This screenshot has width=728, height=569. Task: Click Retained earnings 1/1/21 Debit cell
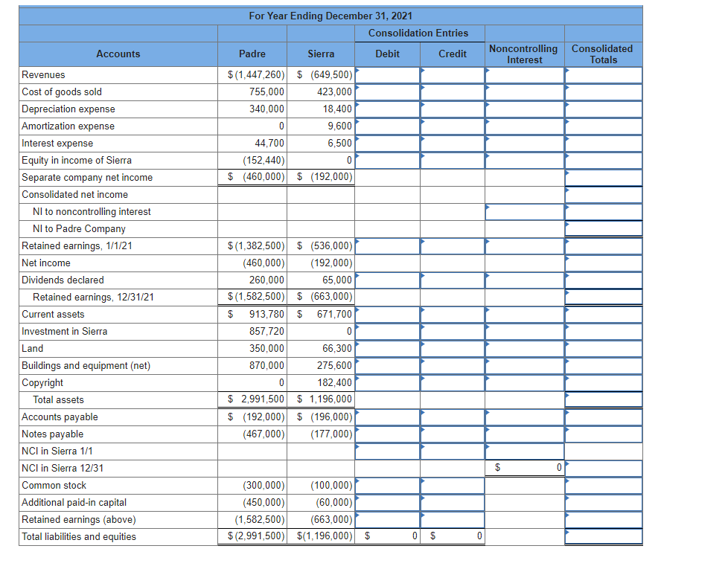point(387,246)
